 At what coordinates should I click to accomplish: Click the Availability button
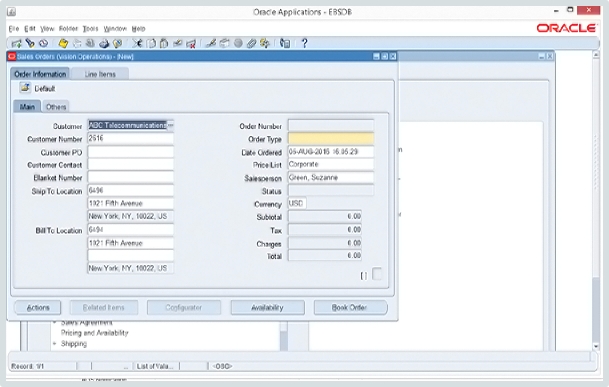267,307
